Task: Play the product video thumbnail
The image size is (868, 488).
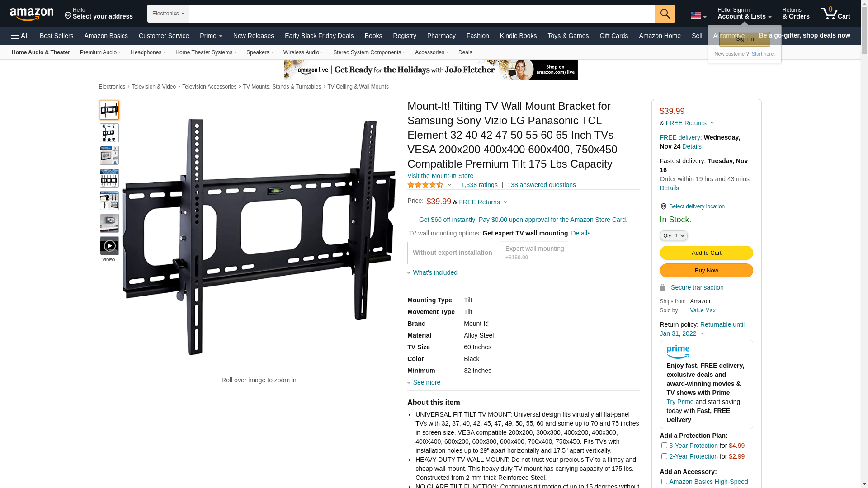Action: [109, 246]
